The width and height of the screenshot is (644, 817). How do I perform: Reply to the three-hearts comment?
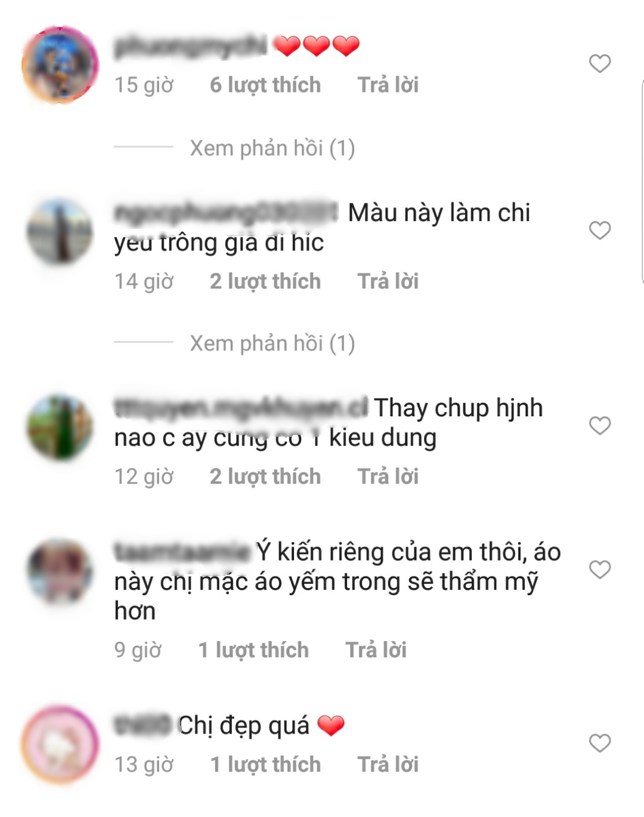[x=388, y=85]
